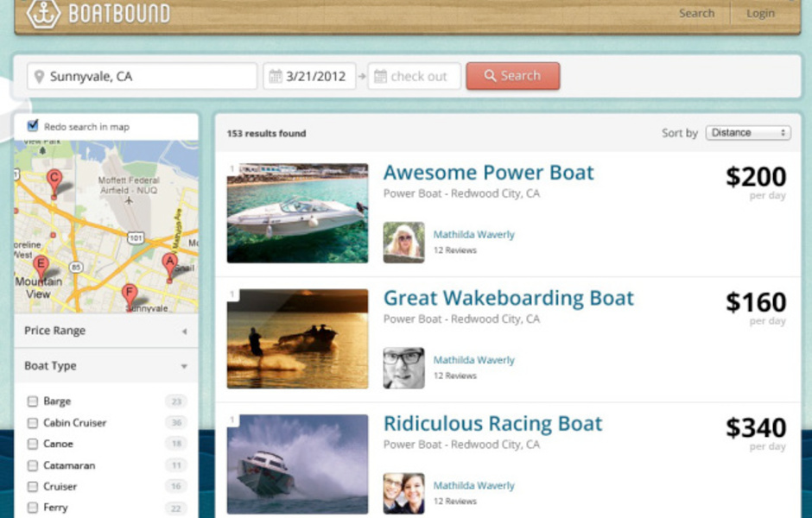Image resolution: width=812 pixels, height=518 pixels.
Task: Click the Ferry count badge 22
Action: [x=176, y=509]
